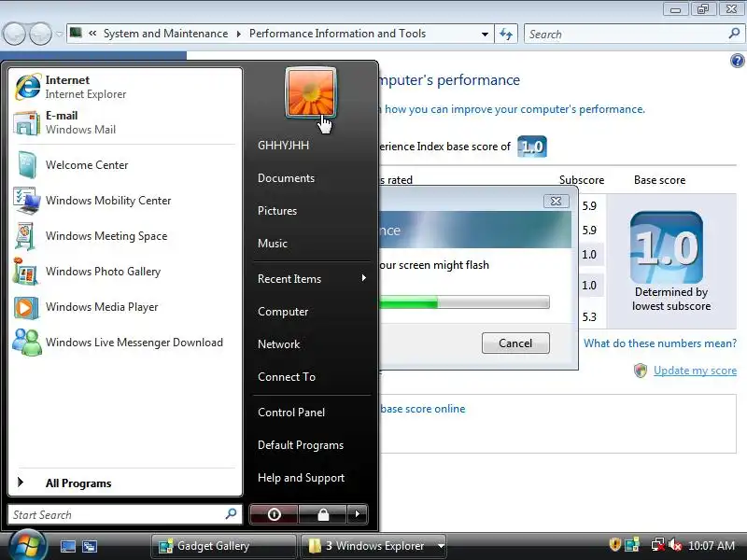Image resolution: width=747 pixels, height=560 pixels.
Task: Lock the computer with padlock button
Action: pyautogui.click(x=323, y=514)
